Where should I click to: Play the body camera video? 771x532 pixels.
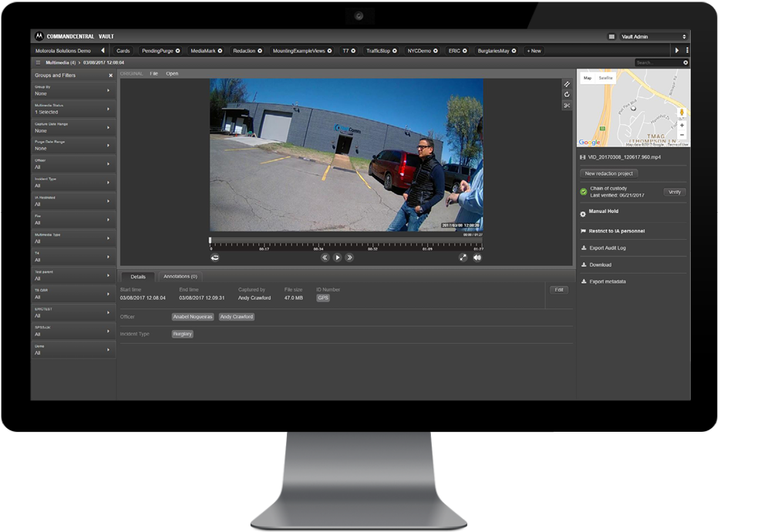337,258
